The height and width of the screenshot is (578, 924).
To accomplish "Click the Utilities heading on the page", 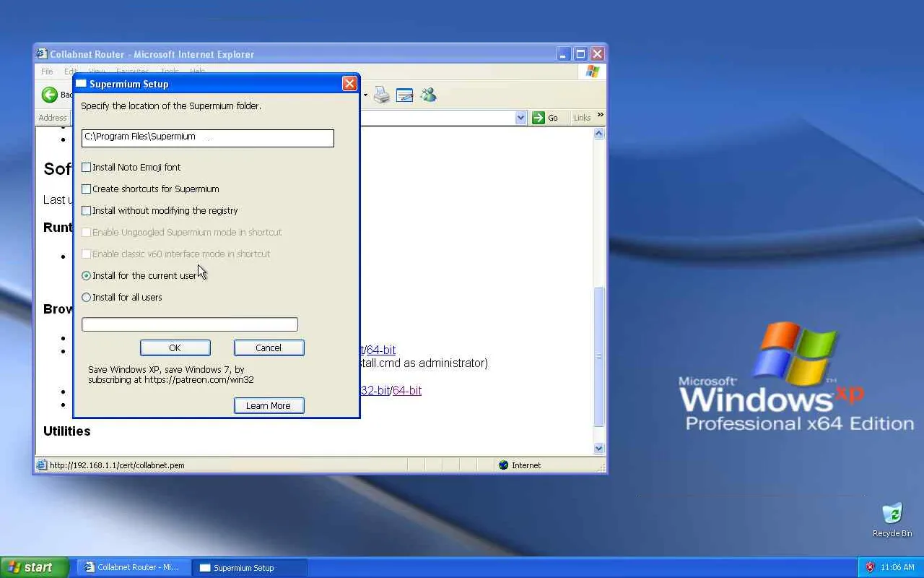I will point(67,431).
